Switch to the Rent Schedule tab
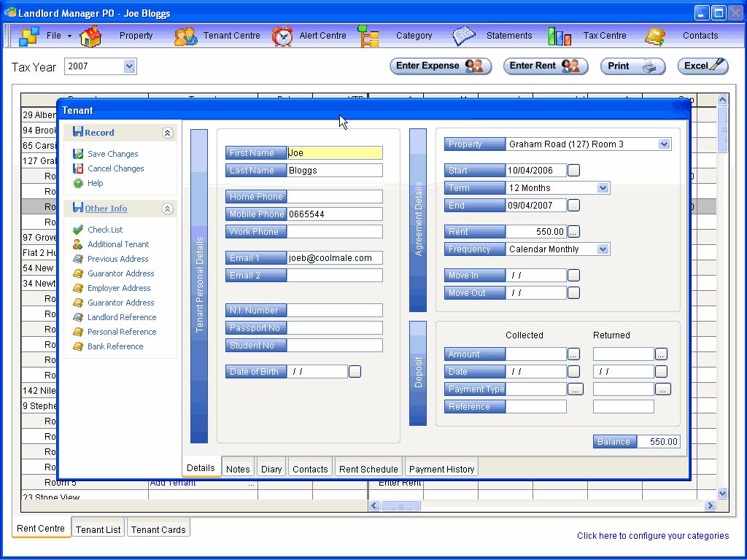 [368, 469]
